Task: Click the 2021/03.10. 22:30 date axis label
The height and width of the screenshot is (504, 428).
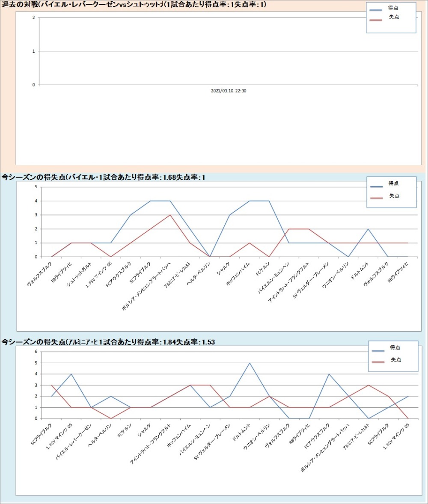Action: coord(229,91)
